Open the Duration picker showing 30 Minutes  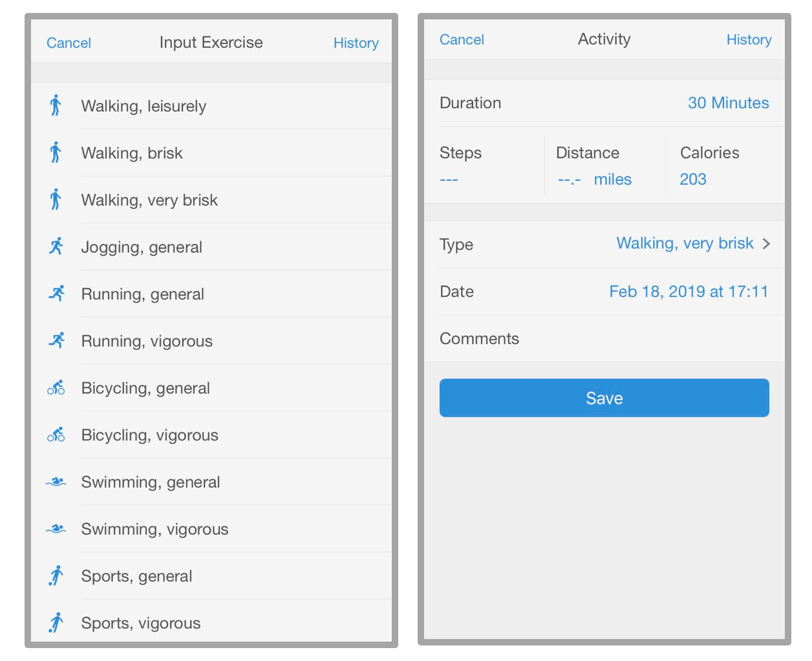tap(728, 102)
